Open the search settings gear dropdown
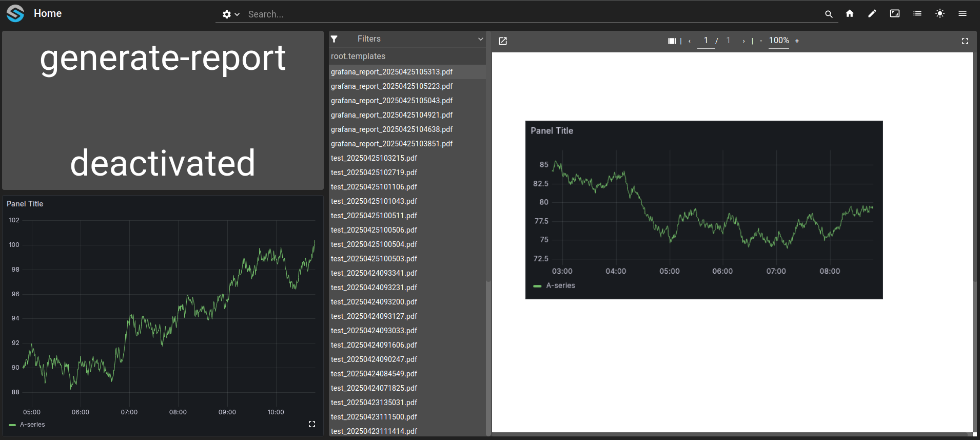This screenshot has width=980, height=440. point(230,14)
